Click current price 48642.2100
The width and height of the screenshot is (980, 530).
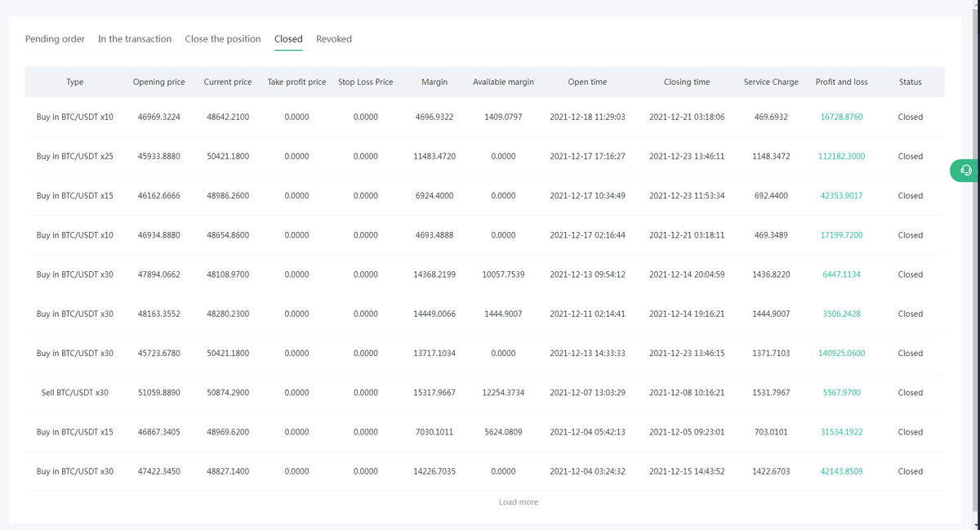(x=228, y=117)
